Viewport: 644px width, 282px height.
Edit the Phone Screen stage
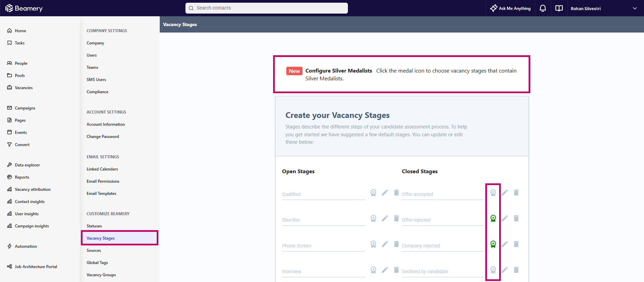coord(385,244)
